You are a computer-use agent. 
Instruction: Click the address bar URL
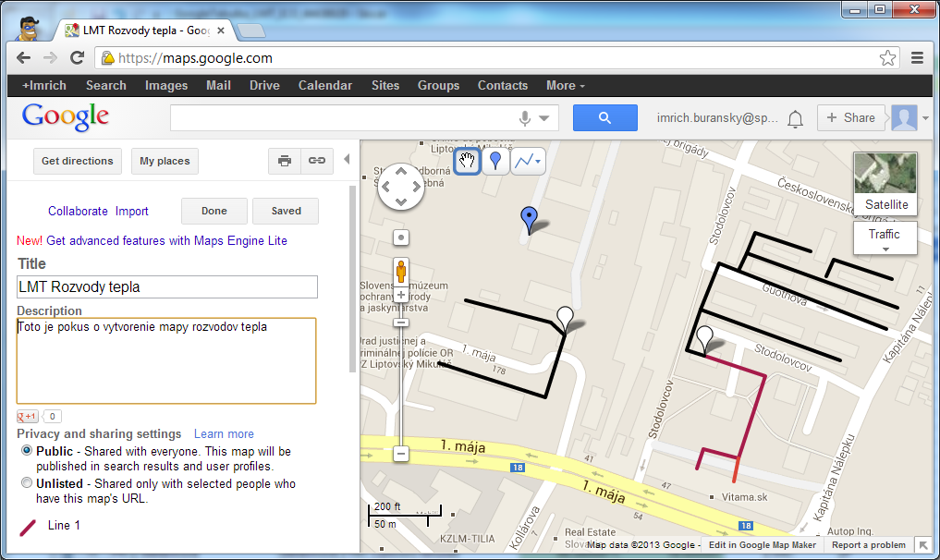point(195,58)
